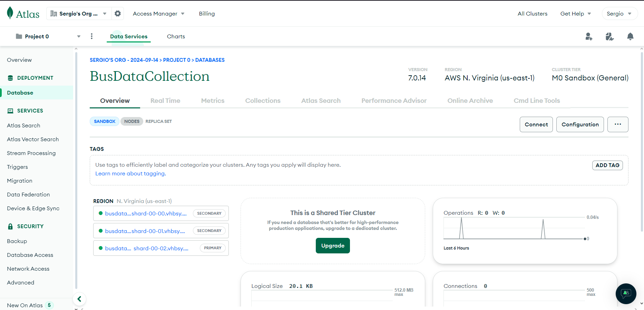The height and width of the screenshot is (310, 644).
Task: Open the Metrics tab
Action: coord(213,100)
